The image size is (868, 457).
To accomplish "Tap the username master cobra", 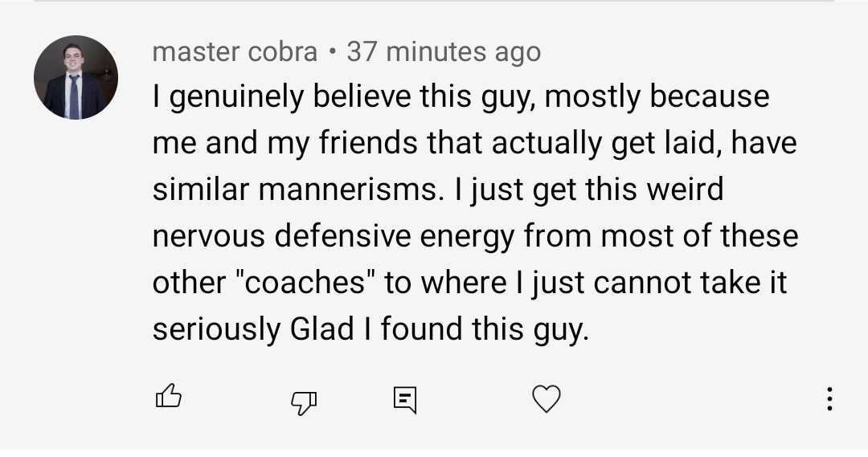I will [x=235, y=52].
